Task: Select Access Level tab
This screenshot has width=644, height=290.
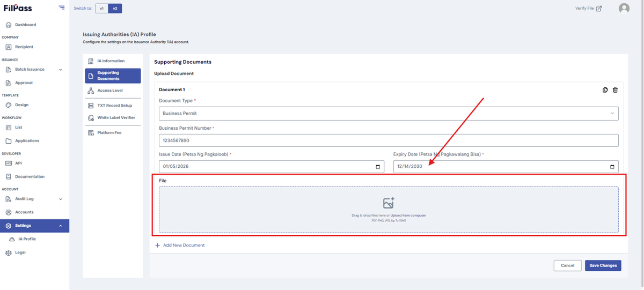Action: point(113,91)
